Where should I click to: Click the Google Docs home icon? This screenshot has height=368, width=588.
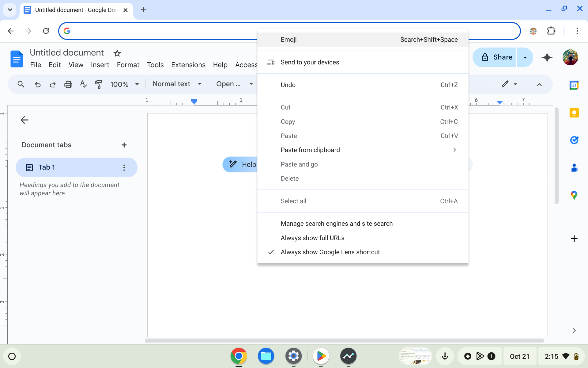click(17, 59)
